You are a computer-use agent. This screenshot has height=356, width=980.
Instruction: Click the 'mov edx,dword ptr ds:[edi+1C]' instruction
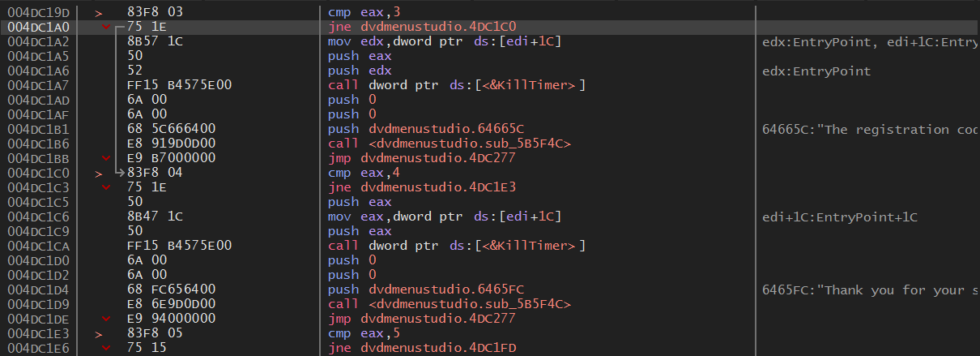click(445, 42)
